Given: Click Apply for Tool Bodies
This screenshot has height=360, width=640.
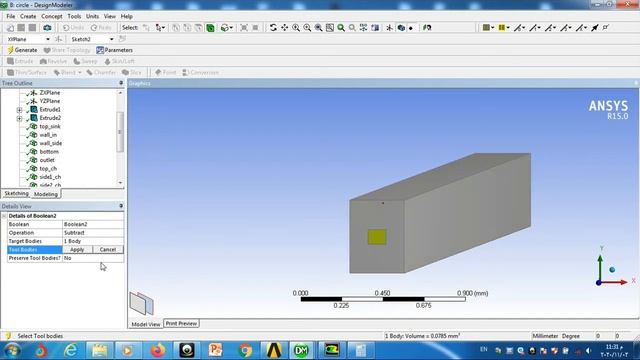Looking at the screenshot, I should tap(77, 249).
